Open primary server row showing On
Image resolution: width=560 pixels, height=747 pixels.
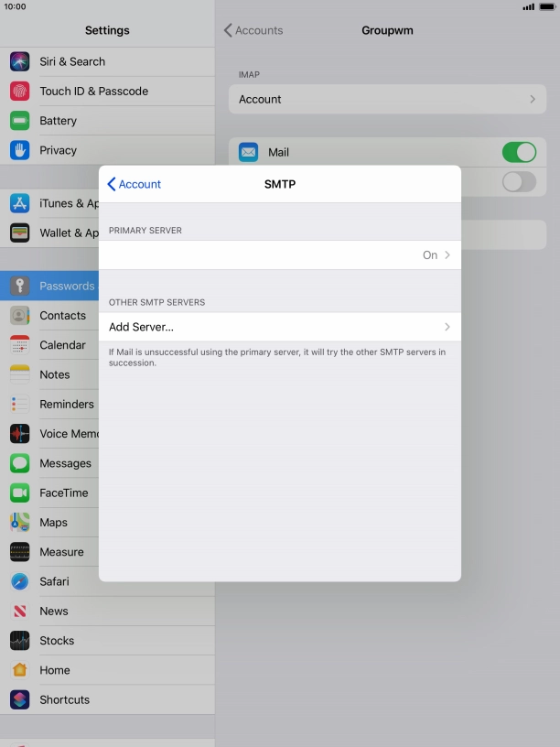(x=279, y=255)
